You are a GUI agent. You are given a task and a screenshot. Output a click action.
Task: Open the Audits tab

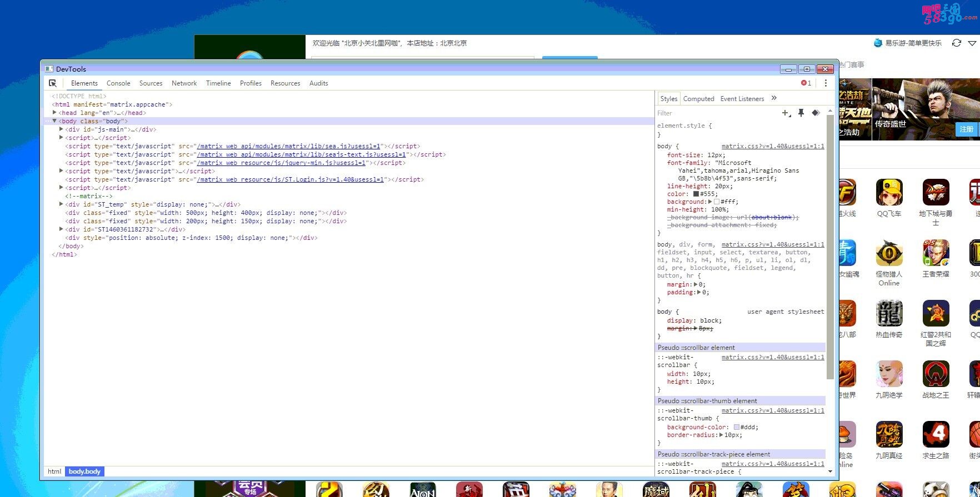point(318,83)
